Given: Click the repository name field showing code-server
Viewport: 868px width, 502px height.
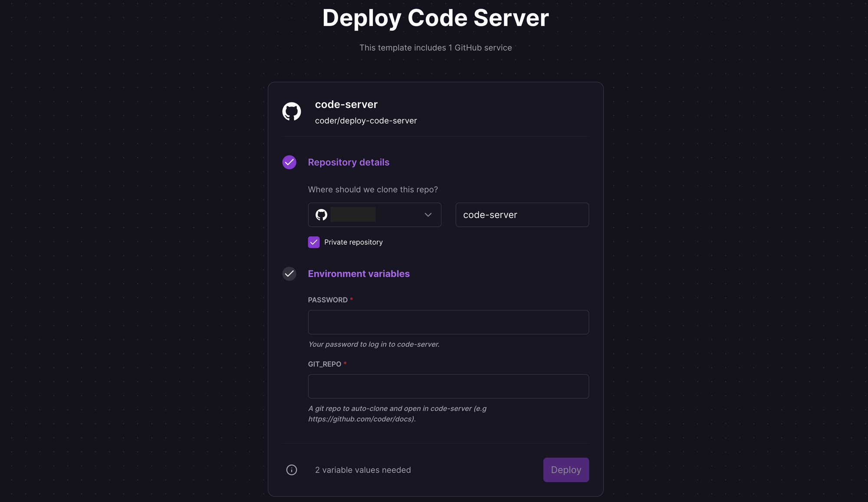Looking at the screenshot, I should point(522,215).
